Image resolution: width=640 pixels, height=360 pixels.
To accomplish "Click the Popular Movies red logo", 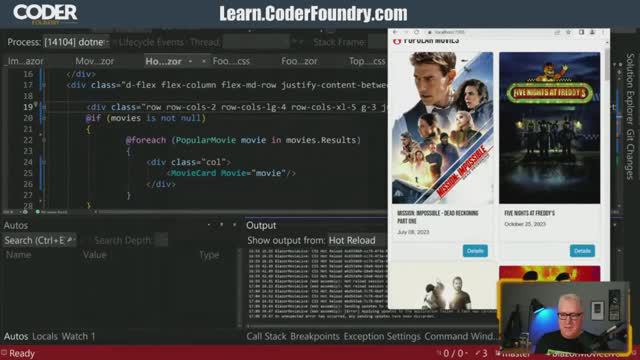I will coord(397,41).
